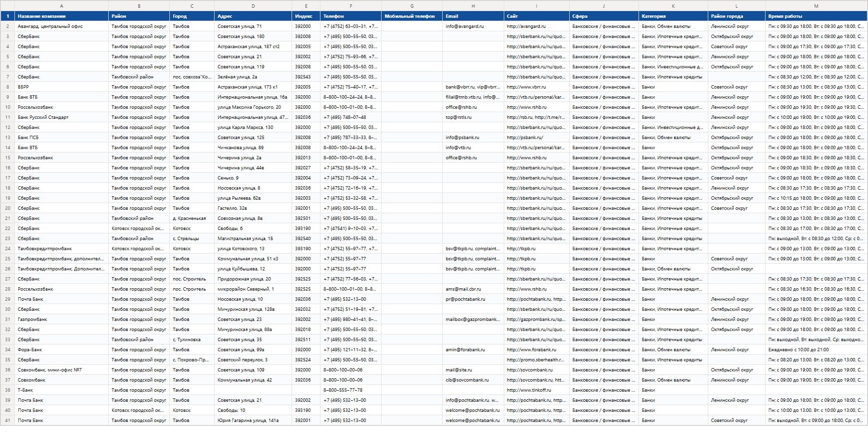The image size is (868, 434).
Task: Click the address "Зелёная улица, 2а"
Action: (x=253, y=77)
